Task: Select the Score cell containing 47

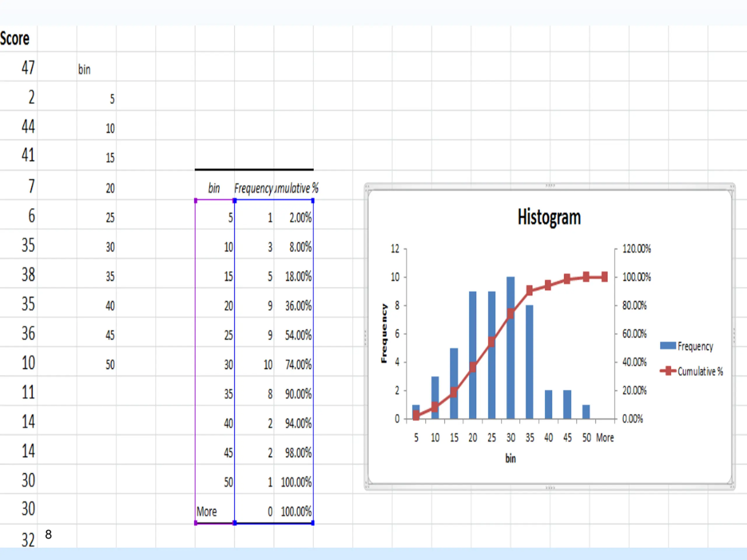Action: pos(19,66)
